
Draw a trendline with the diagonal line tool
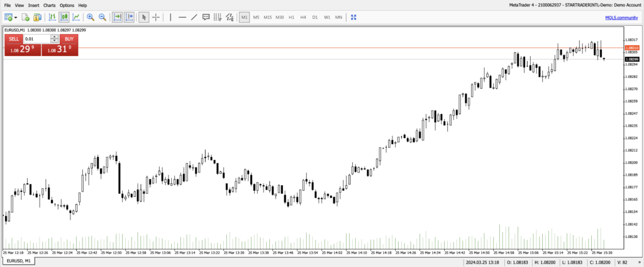click(194, 17)
